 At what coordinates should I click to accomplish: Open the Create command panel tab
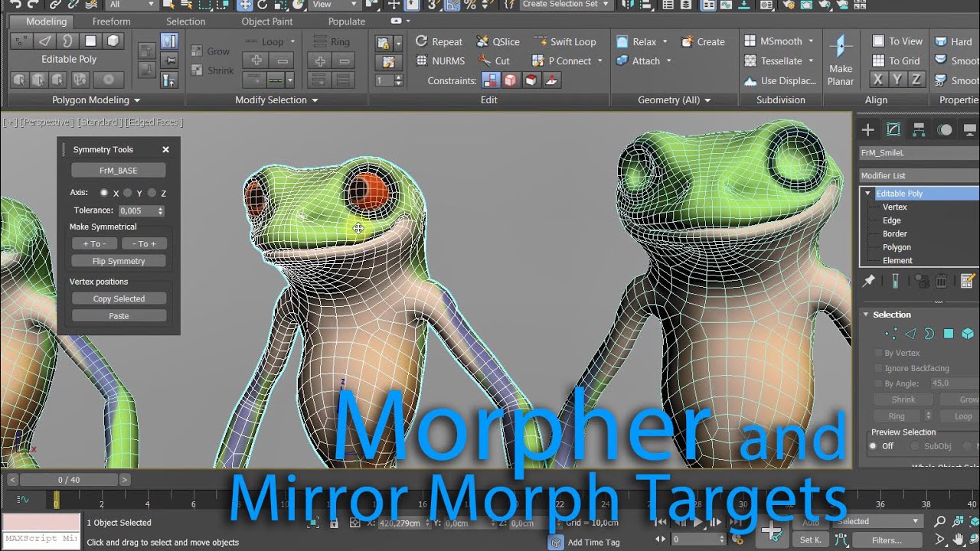[867, 129]
